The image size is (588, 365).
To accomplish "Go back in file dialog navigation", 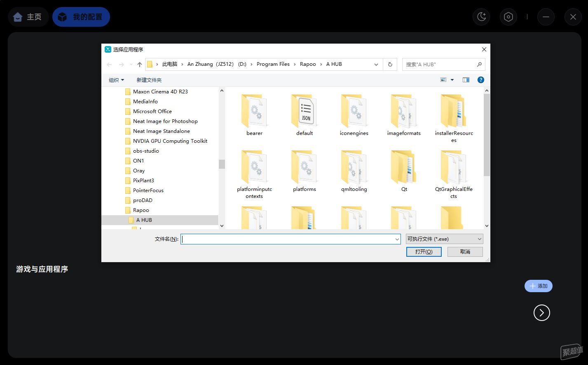I will 109,65.
